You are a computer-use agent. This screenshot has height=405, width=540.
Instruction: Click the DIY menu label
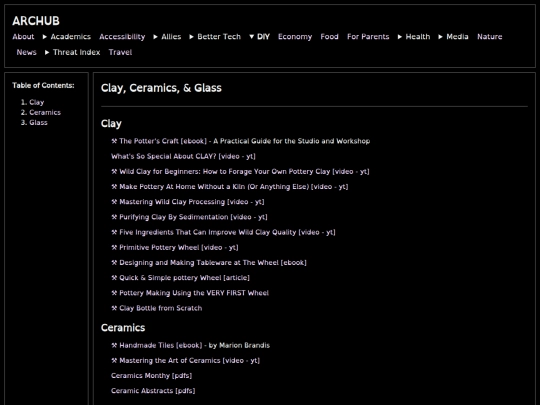pyautogui.click(x=263, y=37)
